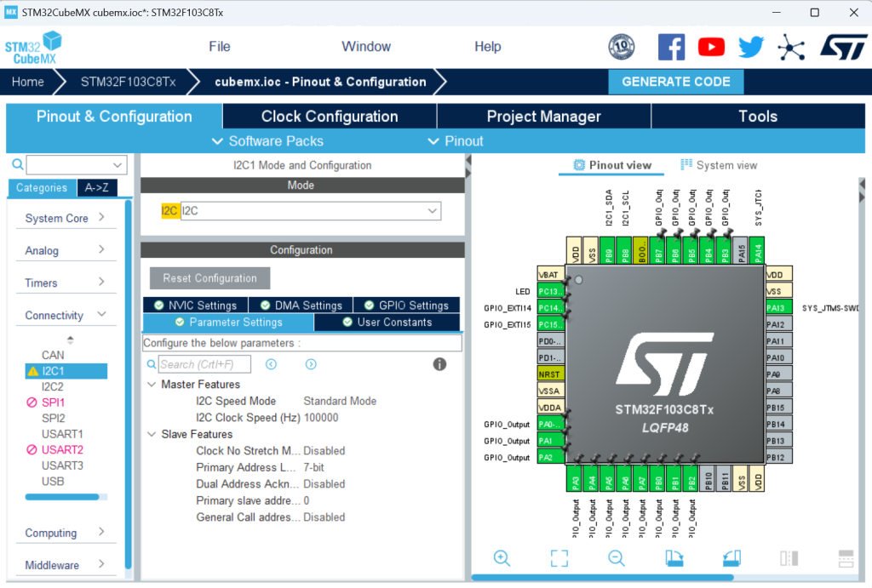Expand the Pinout menu

coord(455,141)
